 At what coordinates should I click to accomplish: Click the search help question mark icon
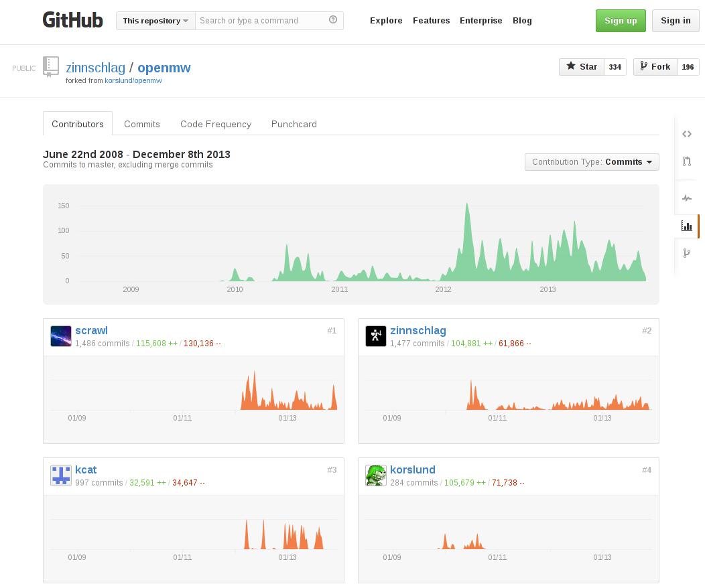coord(333,20)
